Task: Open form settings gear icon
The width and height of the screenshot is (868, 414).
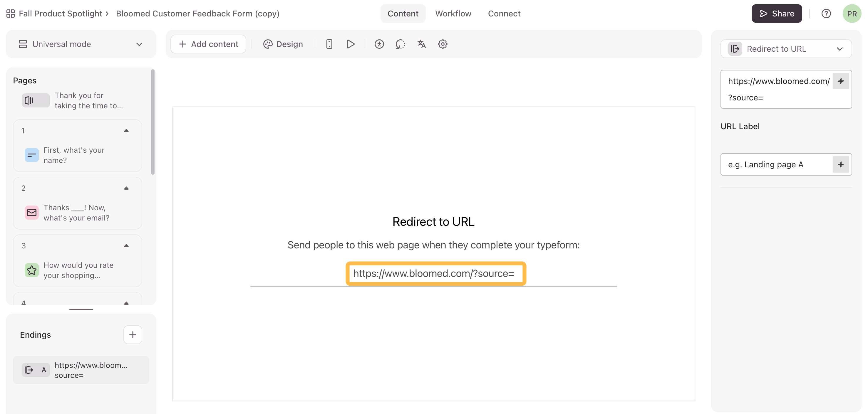Action: (x=443, y=44)
